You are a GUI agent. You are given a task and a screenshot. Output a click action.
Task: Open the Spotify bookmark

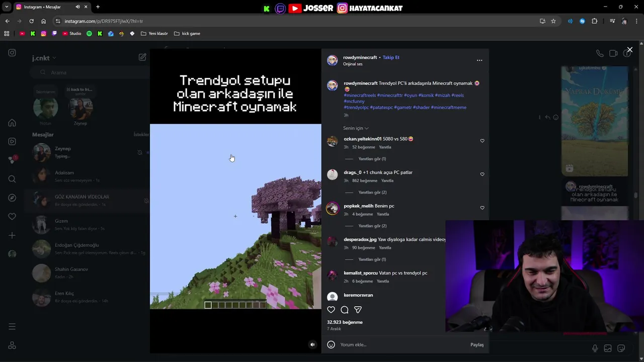[x=89, y=34]
